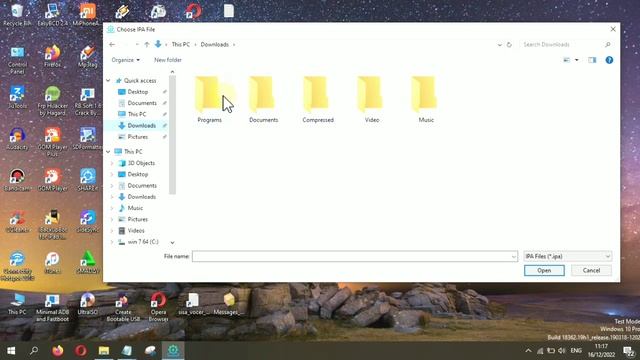
Task: Select win 7 64 (C:) drive
Action: point(143,242)
